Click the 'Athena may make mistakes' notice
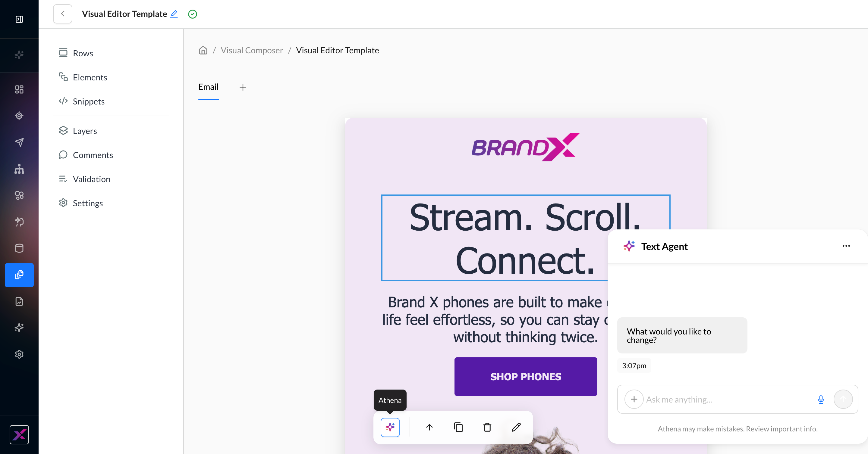Viewport: 868px width, 454px height. point(737,429)
